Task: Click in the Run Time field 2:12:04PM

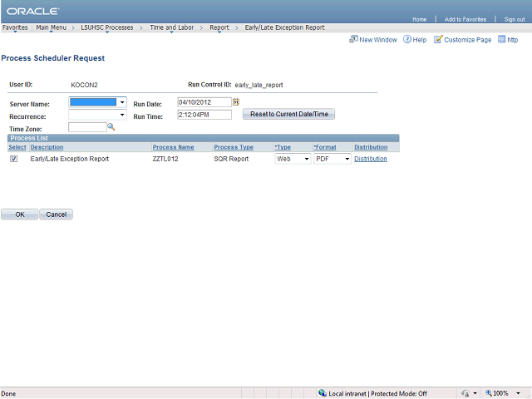Action: tap(204, 115)
